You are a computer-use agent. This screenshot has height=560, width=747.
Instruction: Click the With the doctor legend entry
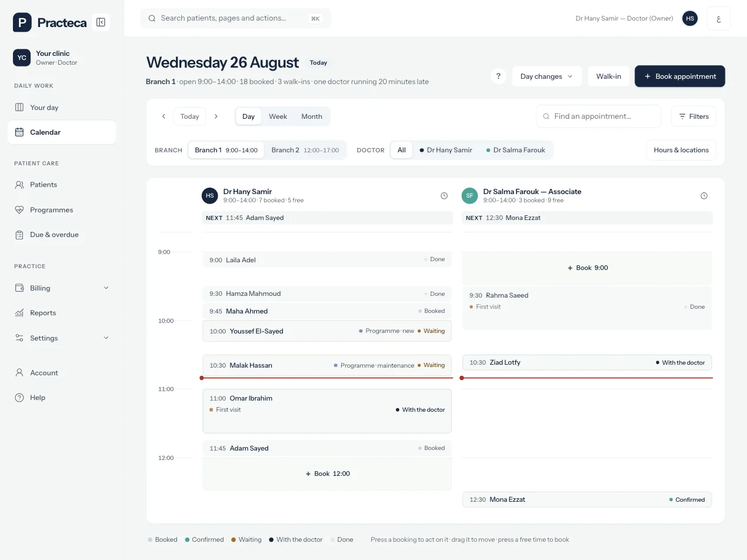(x=296, y=539)
